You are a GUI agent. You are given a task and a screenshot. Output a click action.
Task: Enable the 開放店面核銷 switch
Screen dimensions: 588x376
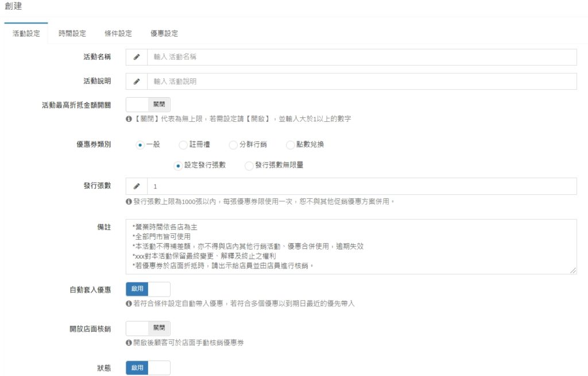(x=148, y=328)
